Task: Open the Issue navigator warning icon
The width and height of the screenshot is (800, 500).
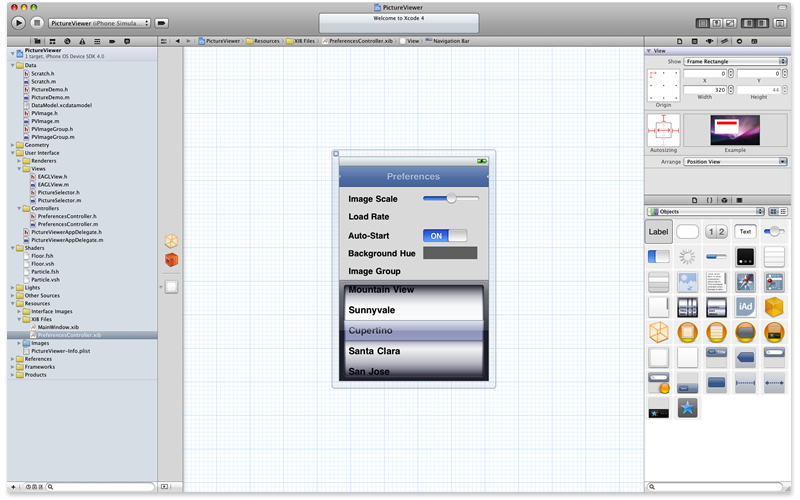Action: point(82,41)
